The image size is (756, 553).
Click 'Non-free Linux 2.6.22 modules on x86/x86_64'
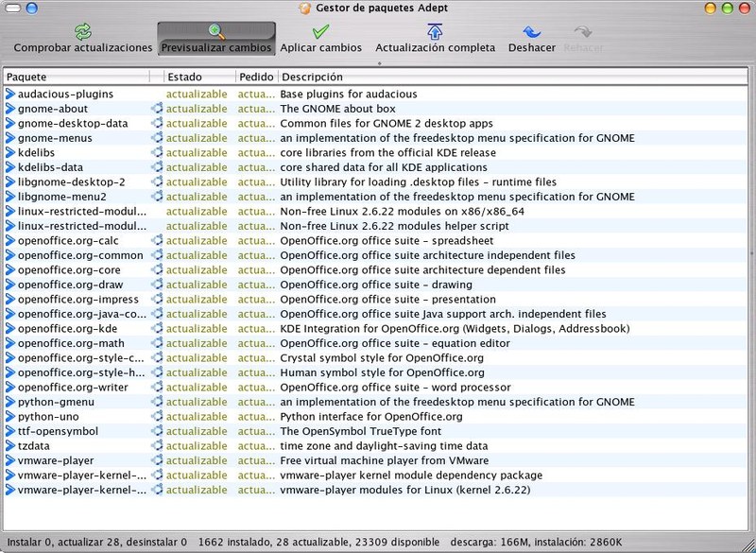403,211
